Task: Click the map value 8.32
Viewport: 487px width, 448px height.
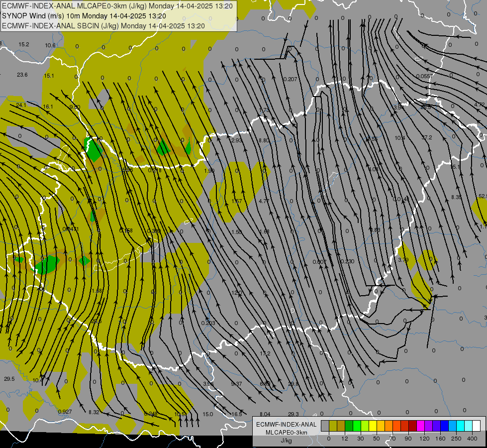Action: [x=94, y=412]
